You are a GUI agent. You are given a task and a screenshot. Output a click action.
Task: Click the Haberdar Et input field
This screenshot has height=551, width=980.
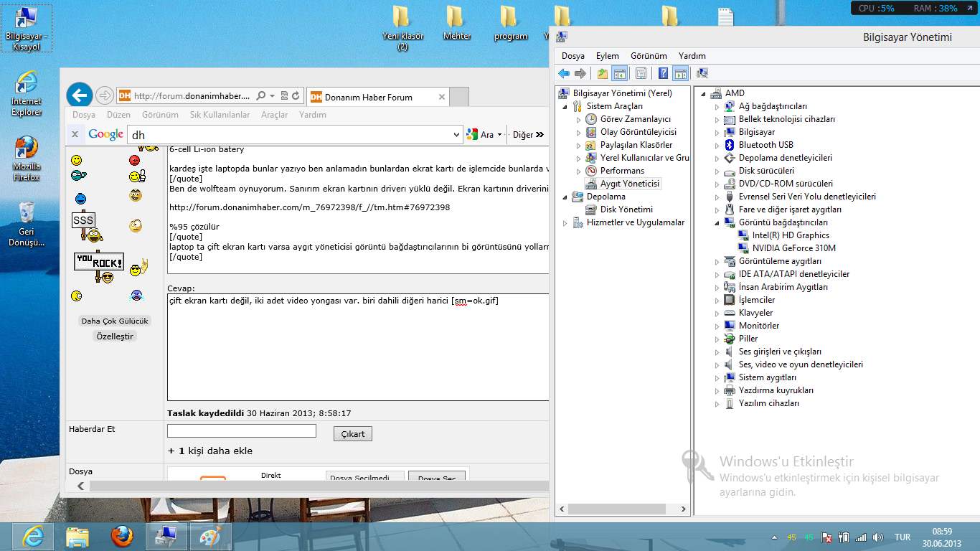[242, 430]
